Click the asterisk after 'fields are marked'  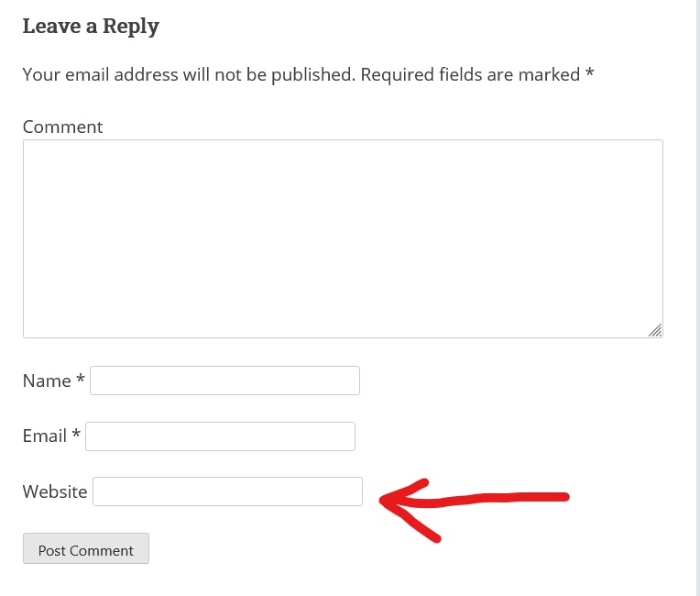click(590, 72)
